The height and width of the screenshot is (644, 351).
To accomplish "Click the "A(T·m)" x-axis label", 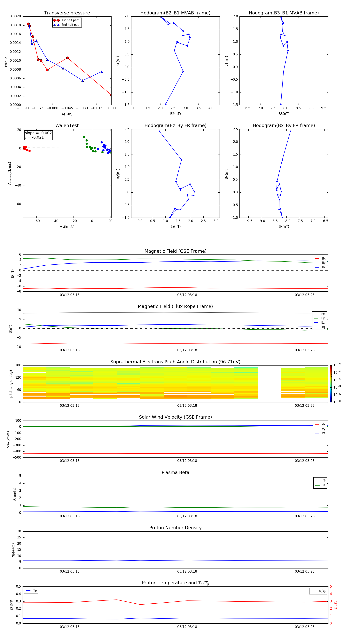I will coord(67,114).
